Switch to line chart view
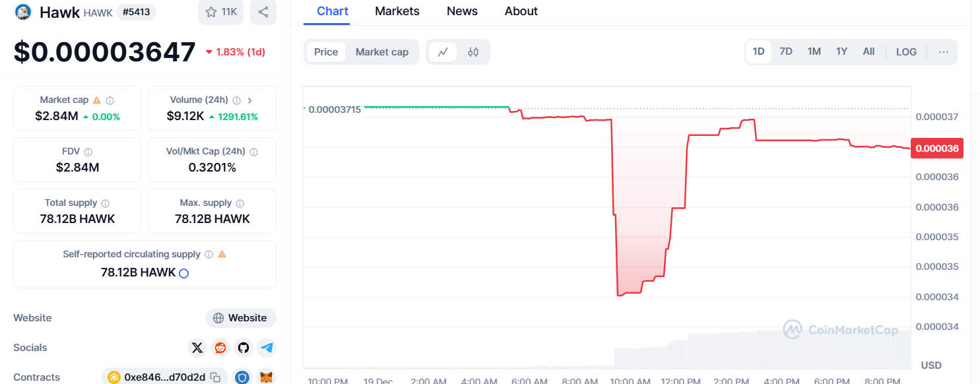The image size is (980, 384). click(x=443, y=52)
